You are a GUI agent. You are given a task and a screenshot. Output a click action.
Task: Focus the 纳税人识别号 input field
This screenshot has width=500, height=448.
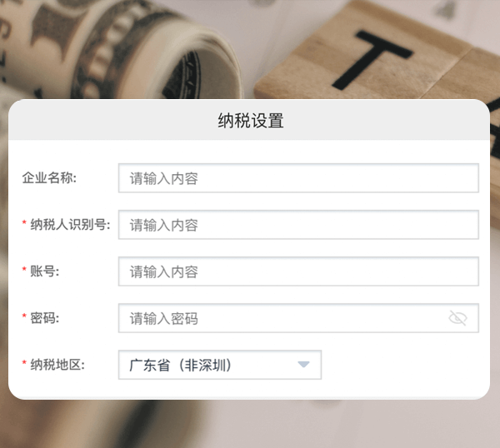(298, 225)
